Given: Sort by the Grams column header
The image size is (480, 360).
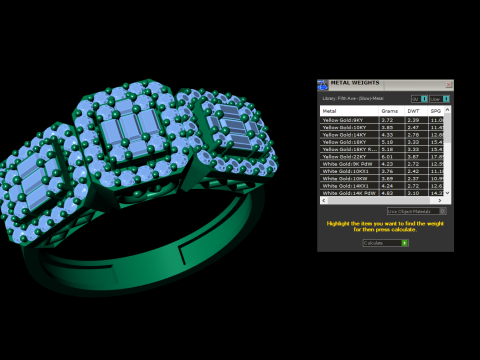Looking at the screenshot, I should (x=391, y=111).
